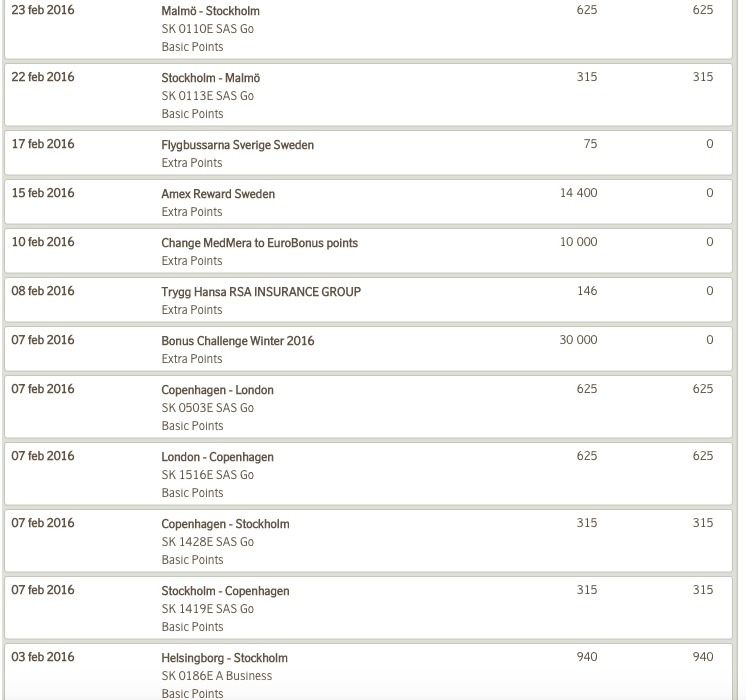Viewport: 746px width, 700px height.
Task: Click the Copenhagen - Stockholm flight title
Action: point(225,524)
